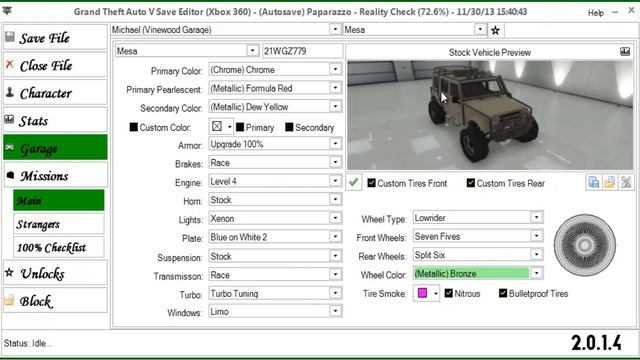
Task: Open the Block section
Action: pos(55,300)
